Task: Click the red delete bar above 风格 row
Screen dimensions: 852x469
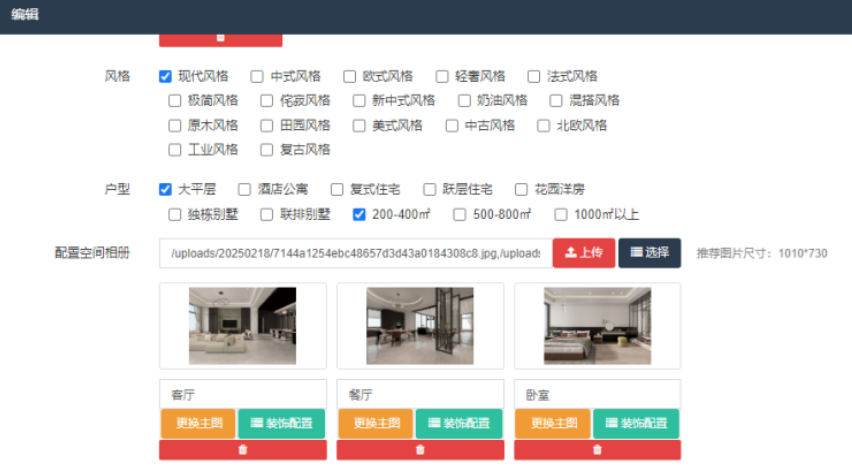Action: click(220, 40)
